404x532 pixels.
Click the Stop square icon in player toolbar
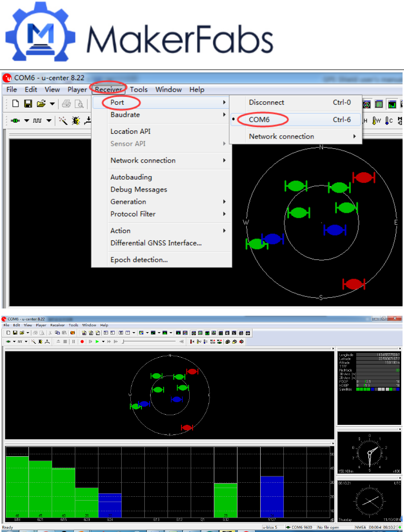pos(65,342)
